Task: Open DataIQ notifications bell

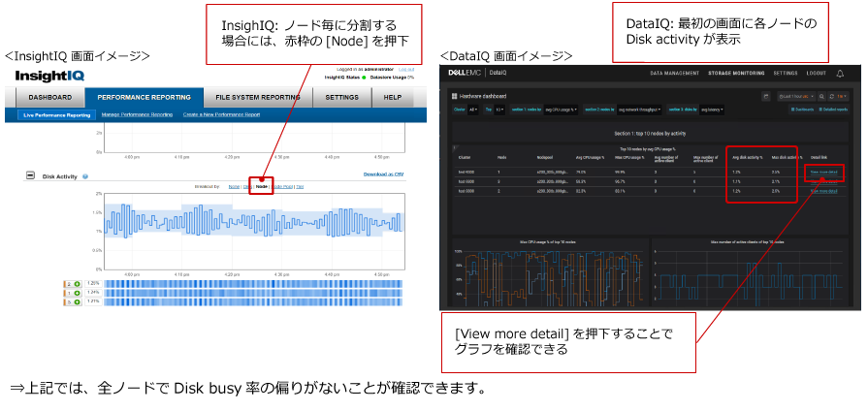Action: 840,73
